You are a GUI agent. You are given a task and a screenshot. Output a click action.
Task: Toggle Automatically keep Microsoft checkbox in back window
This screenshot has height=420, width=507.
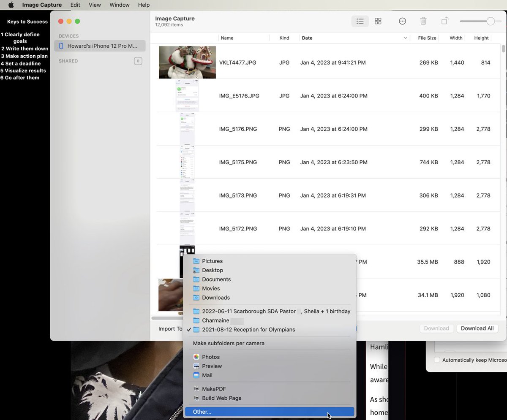coord(437,360)
